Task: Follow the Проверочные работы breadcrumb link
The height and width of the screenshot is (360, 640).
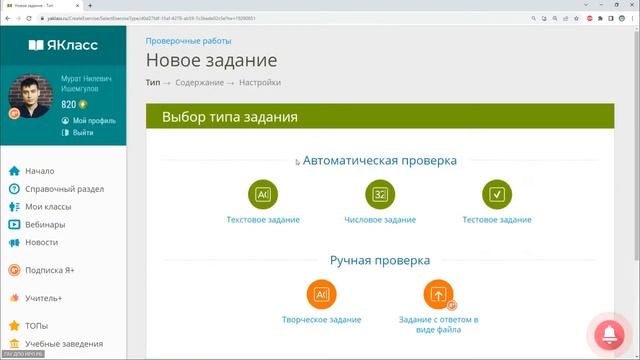Action: click(189, 41)
